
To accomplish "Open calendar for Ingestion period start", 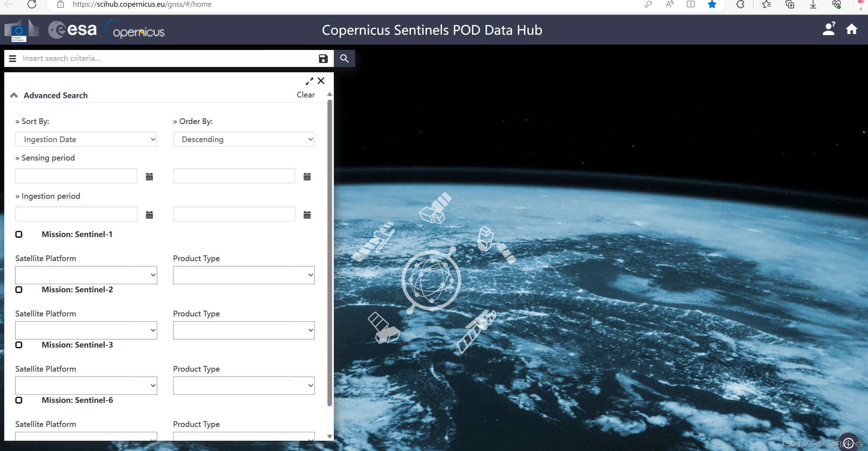I will pyautogui.click(x=149, y=215).
